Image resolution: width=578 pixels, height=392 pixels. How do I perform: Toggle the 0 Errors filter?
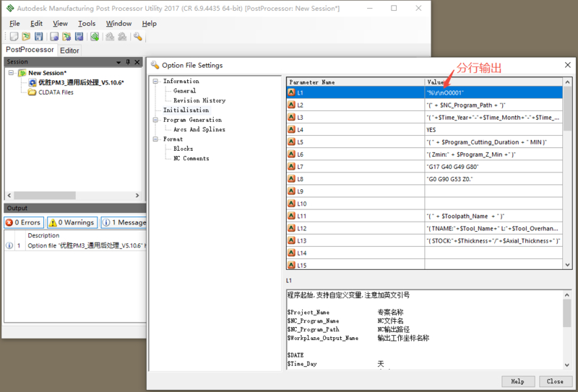pos(23,222)
